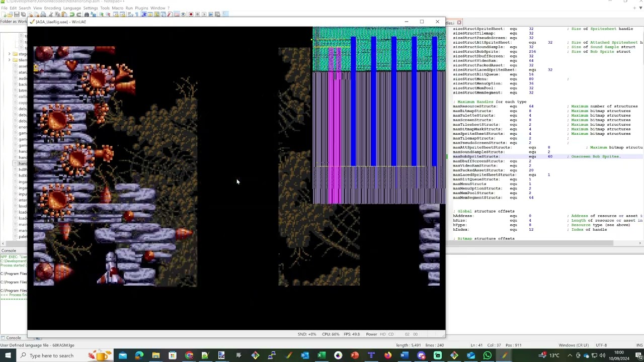Expand the first collapsed folder in workspace tree
The height and width of the screenshot is (362, 644).
9,54
